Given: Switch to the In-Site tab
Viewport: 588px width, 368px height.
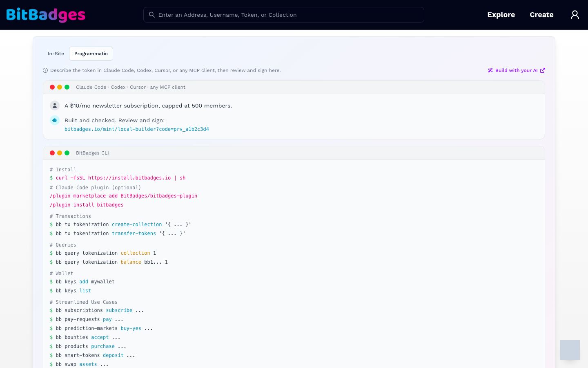Looking at the screenshot, I should [56, 54].
